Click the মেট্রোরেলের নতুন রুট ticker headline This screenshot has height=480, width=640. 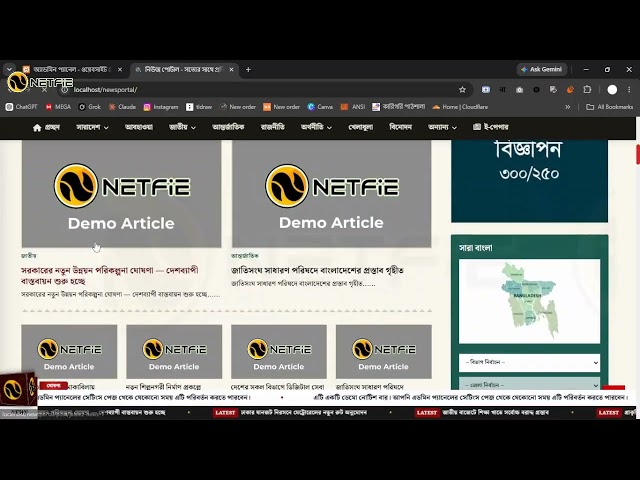coord(303,413)
